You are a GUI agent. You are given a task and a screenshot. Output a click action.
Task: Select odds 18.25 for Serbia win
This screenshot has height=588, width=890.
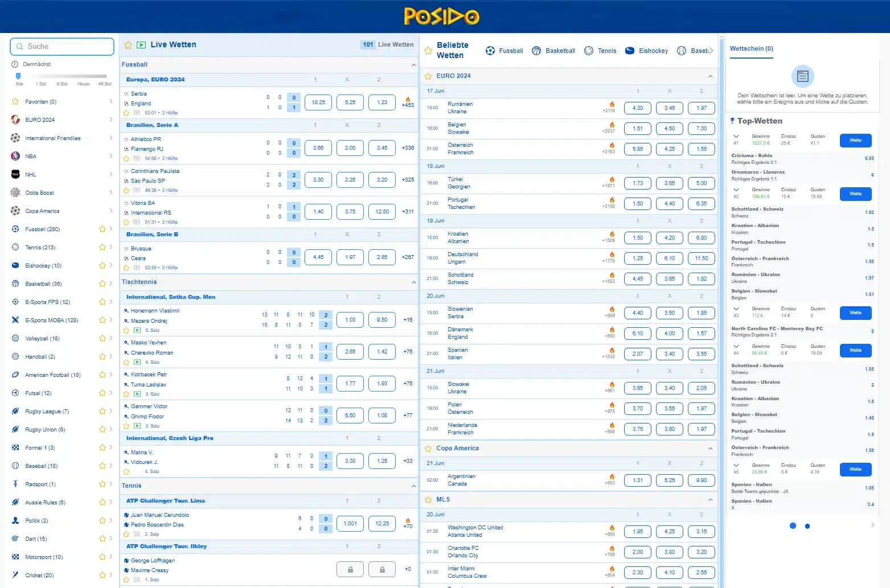(x=318, y=102)
